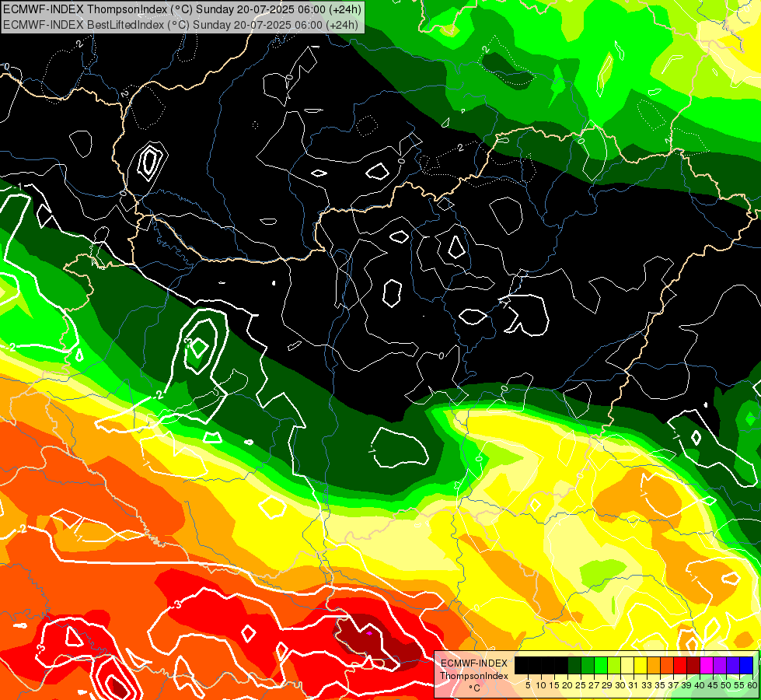
Task: Click the legend tick value 33
Action: pos(648,685)
